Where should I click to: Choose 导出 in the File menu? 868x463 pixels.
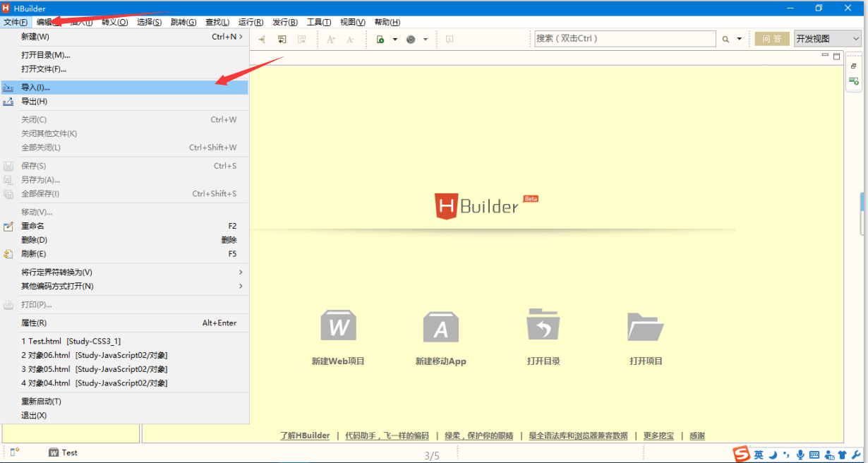(34, 102)
